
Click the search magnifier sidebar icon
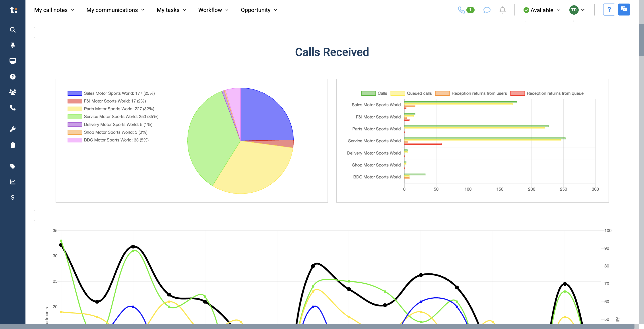[12, 30]
